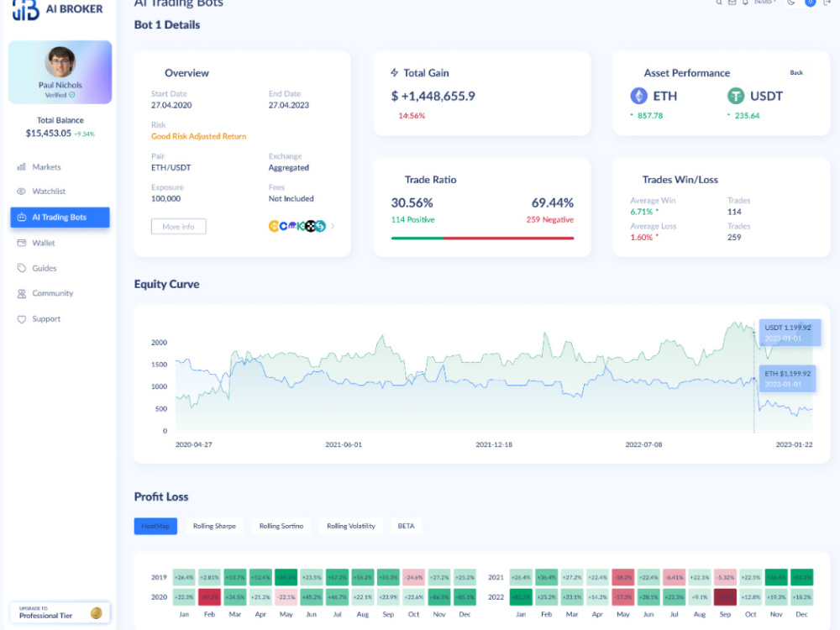Open Watchlist from the sidebar
The image size is (840, 630).
[48, 192]
